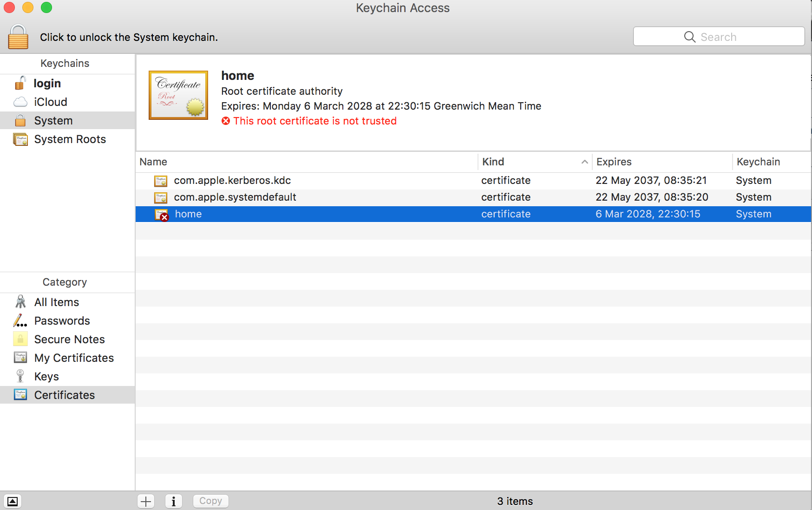Select the Secure Notes category
Viewport: 812px width, 510px height.
tap(69, 339)
